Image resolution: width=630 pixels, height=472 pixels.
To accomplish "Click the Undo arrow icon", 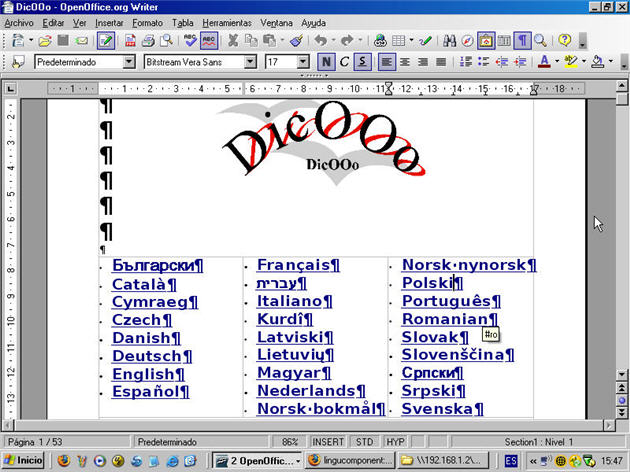I will tap(320, 41).
